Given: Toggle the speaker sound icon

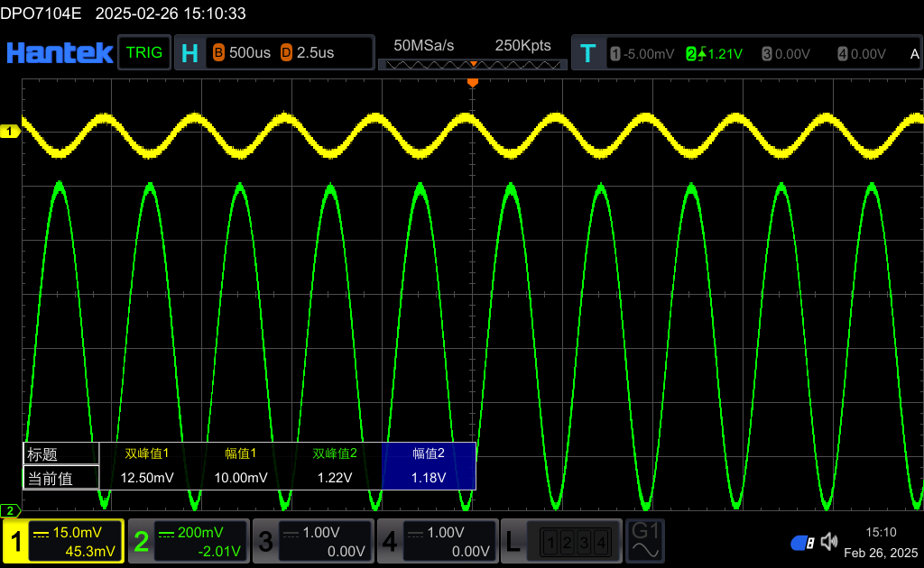Looking at the screenshot, I should tap(829, 541).
